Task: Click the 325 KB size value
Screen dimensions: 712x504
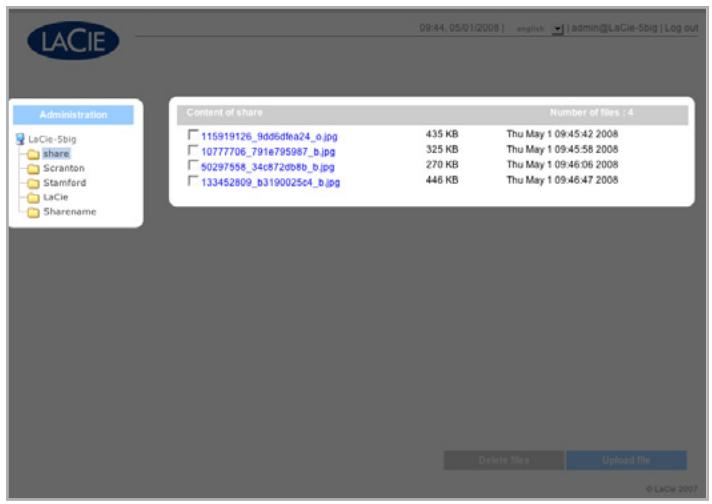Action: tap(442, 149)
